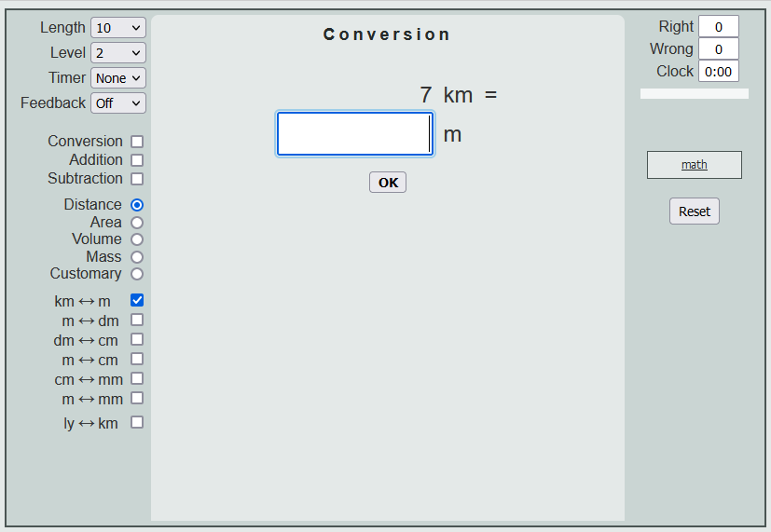The width and height of the screenshot is (771, 532).
Task: Open the Feedback dropdown set to Off
Action: tap(118, 103)
